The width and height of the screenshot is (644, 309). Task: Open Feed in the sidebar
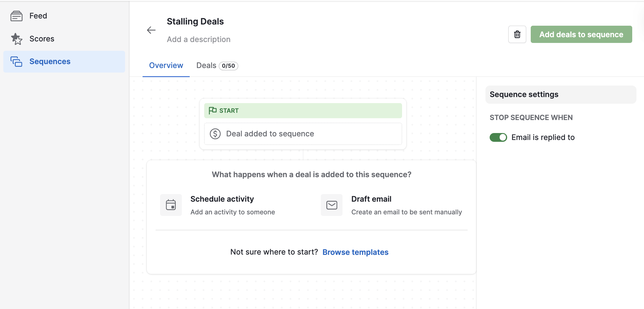[64, 16]
